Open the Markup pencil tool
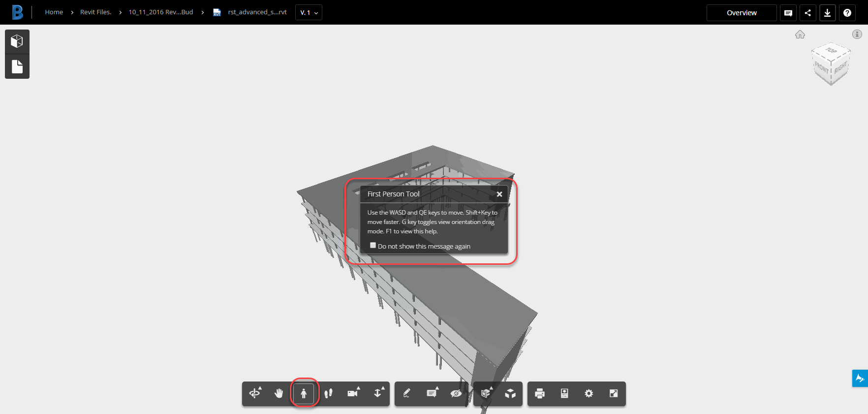Viewport: 868px width, 414px height. [407, 393]
